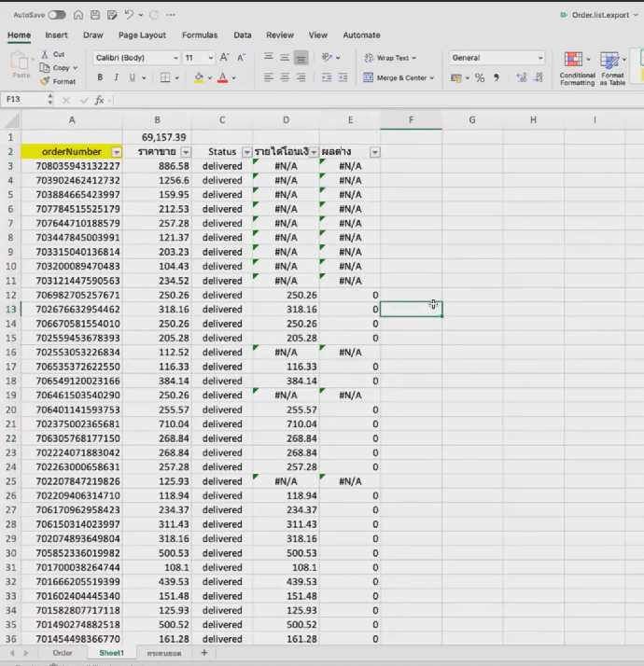Apply Italic formatting

[116, 77]
